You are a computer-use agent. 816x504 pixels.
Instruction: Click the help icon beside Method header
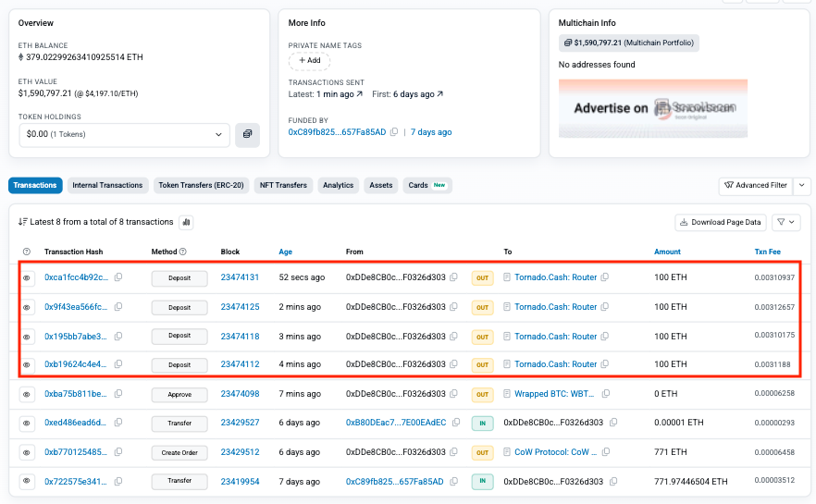coord(182,252)
